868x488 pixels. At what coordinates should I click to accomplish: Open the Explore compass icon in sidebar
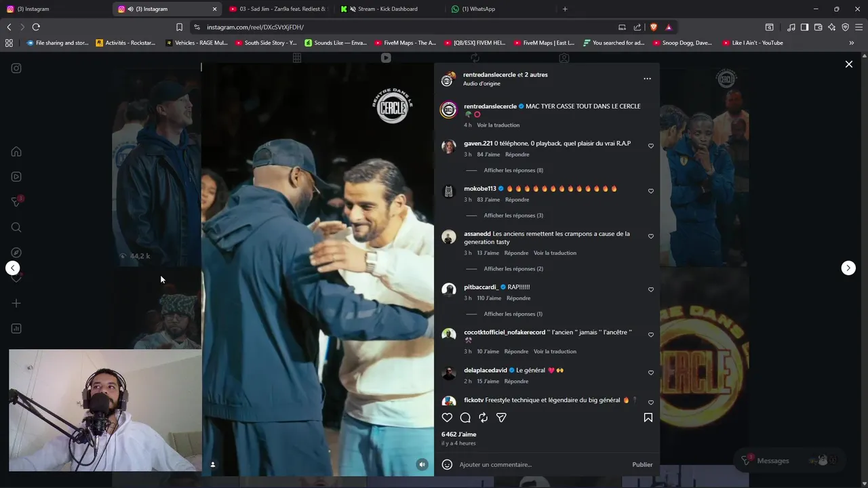pyautogui.click(x=16, y=253)
